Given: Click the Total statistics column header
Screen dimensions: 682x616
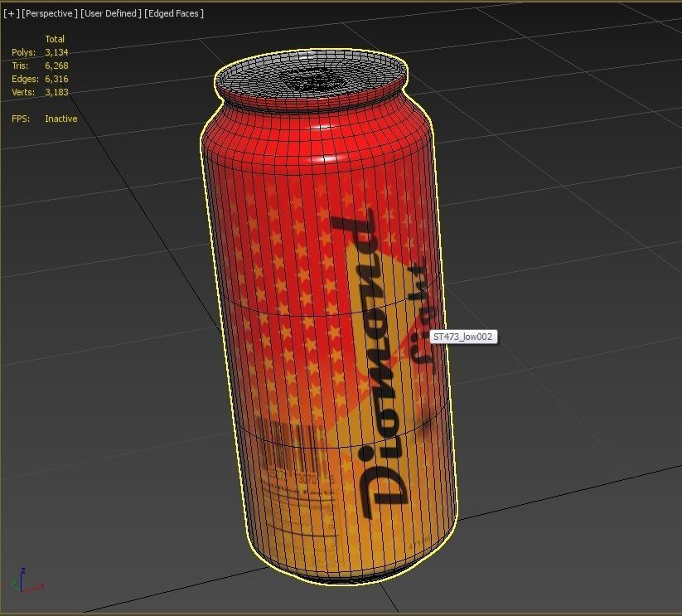Looking at the screenshot, I should (55, 39).
